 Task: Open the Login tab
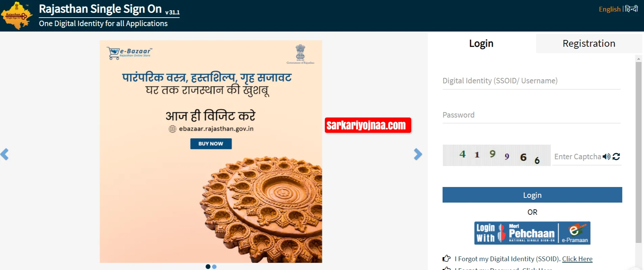[x=481, y=43]
